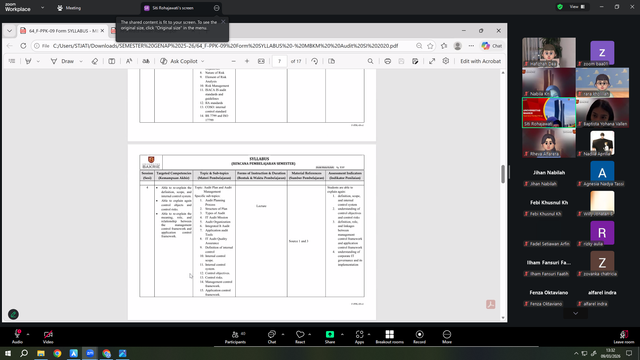Open the React options arrow
Screen dimensions: 640x360
tap(310, 334)
